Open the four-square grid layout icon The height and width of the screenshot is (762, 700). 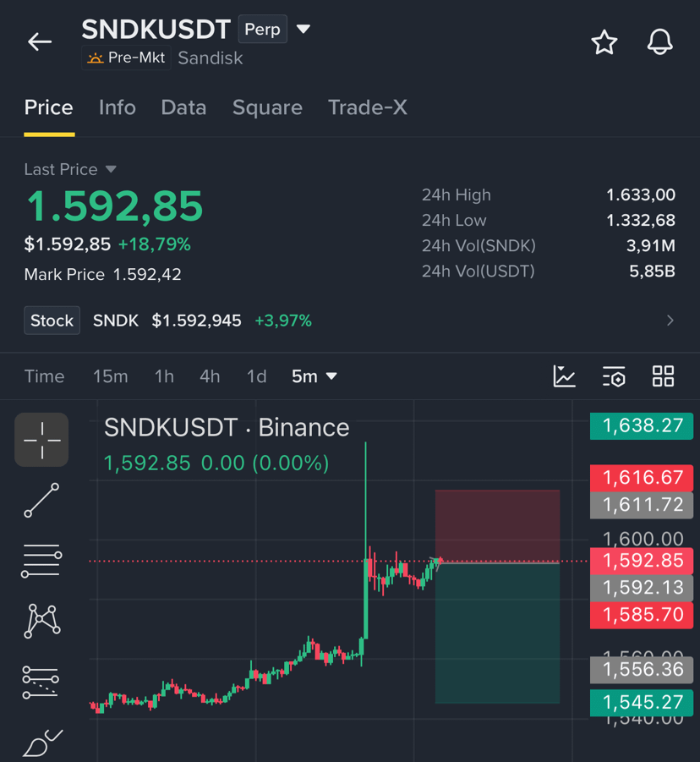[x=663, y=376]
